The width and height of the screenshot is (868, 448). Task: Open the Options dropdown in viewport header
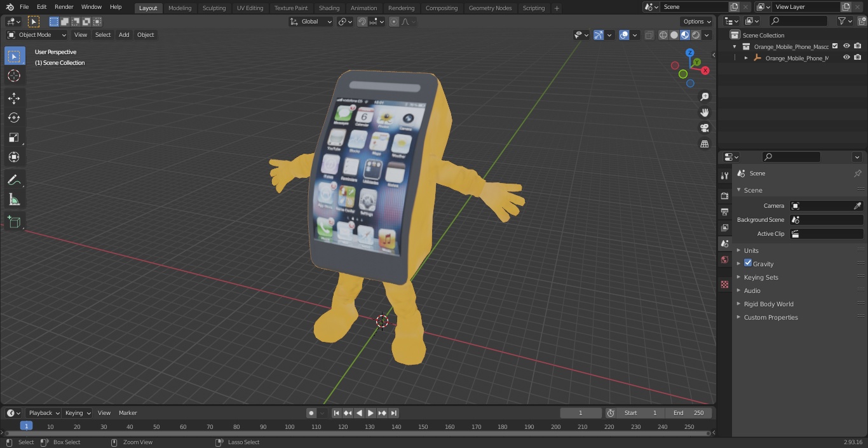click(x=697, y=22)
